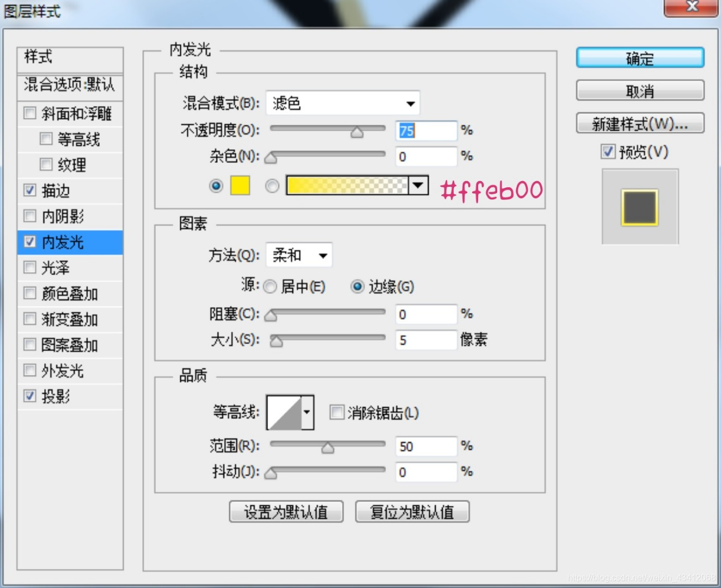This screenshot has width=721, height=588.
Task: Click the 杂色 slider handle
Action: [x=271, y=158]
